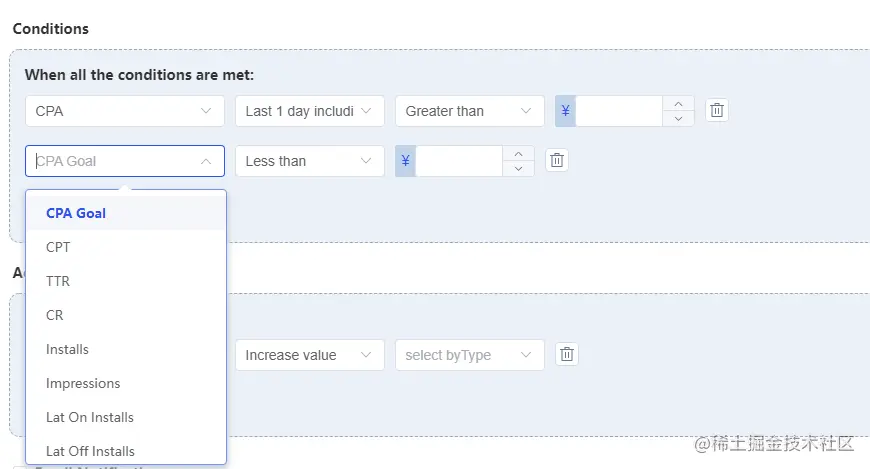Viewport: 870px width, 469px height.
Task: Select Installs from the metric list
Action: pyautogui.click(x=67, y=349)
